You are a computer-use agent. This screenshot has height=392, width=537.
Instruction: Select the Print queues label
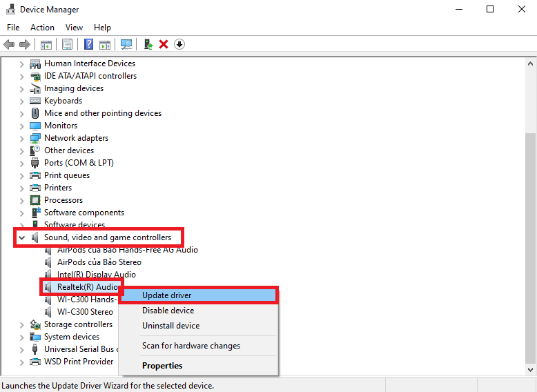coord(67,175)
